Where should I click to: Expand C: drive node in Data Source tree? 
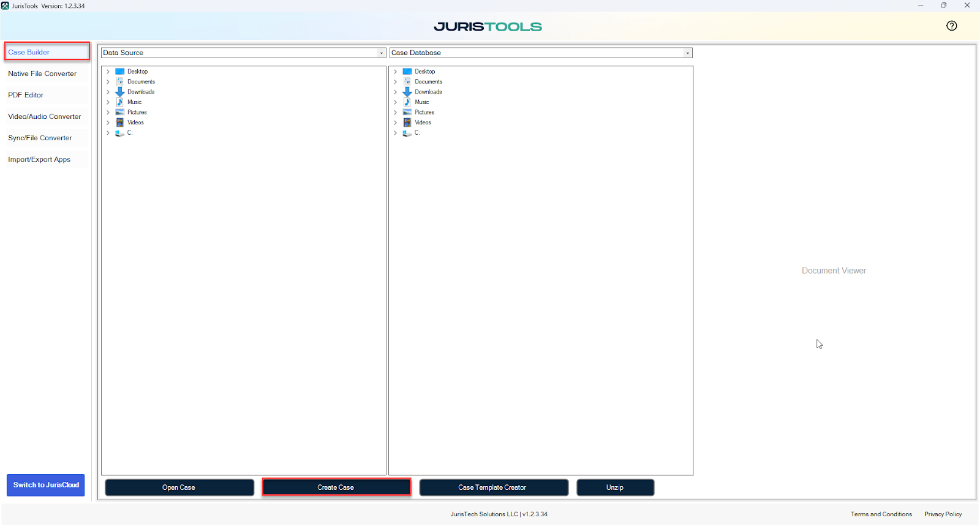(108, 133)
